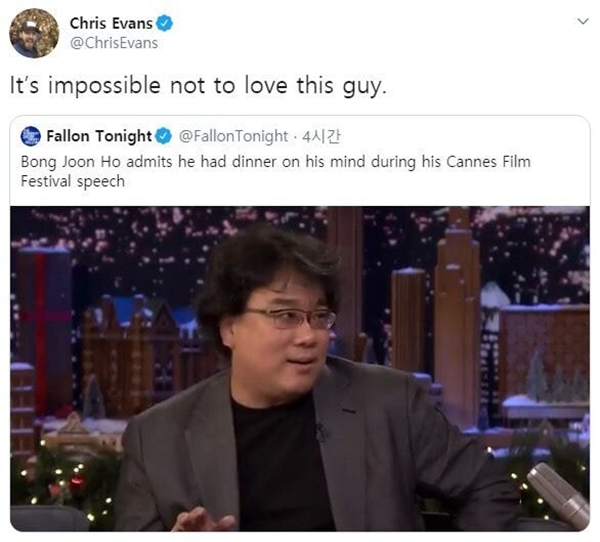Click the microphone at the video's corner
600x542 pixels.
click(x=558, y=496)
